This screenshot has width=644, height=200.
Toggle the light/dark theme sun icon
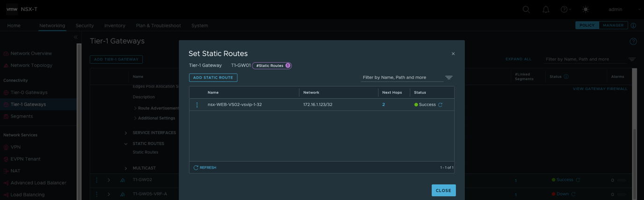pos(585,9)
